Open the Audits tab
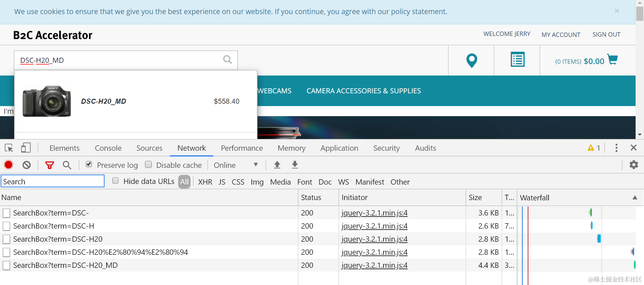Screen dimensions: 644x285 (x=426, y=148)
